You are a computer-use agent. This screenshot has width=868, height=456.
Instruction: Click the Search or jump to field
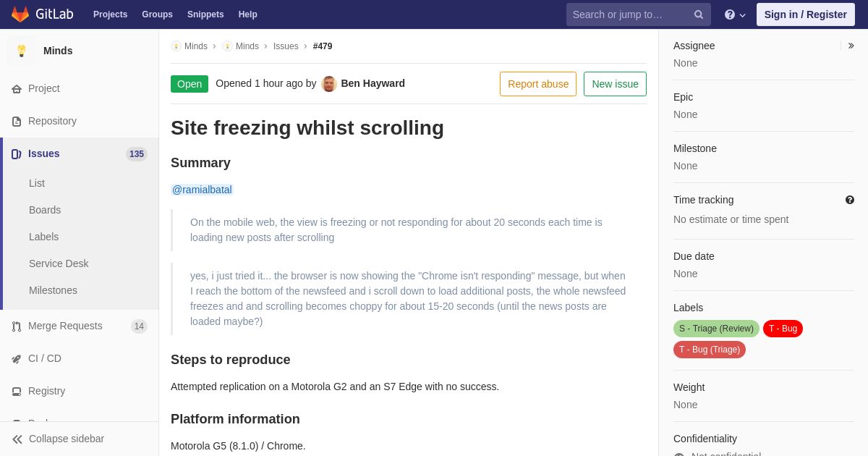[x=629, y=14]
